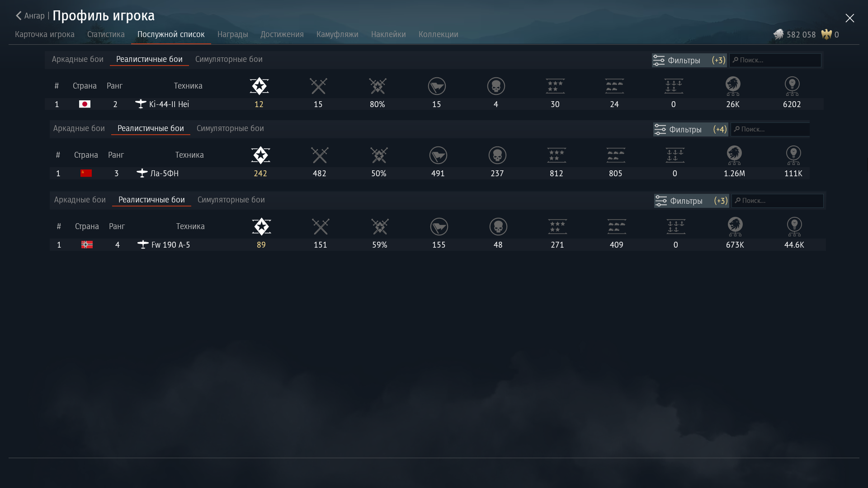Go back to Ангар
This screenshot has width=868, height=488.
[x=30, y=16]
